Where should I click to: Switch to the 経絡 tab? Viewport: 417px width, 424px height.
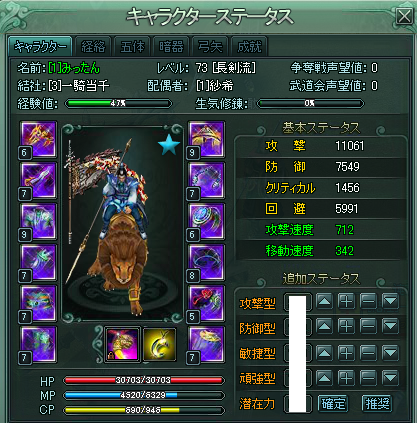pyautogui.click(x=93, y=46)
